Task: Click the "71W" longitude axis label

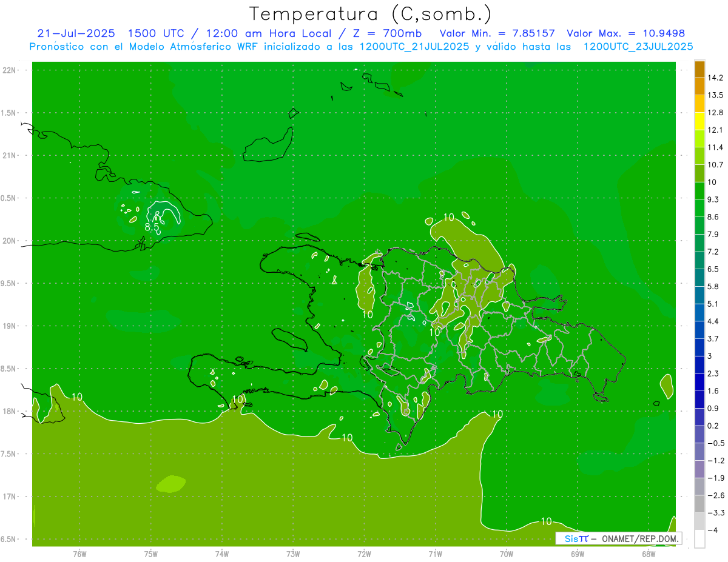Action: pyautogui.click(x=435, y=554)
